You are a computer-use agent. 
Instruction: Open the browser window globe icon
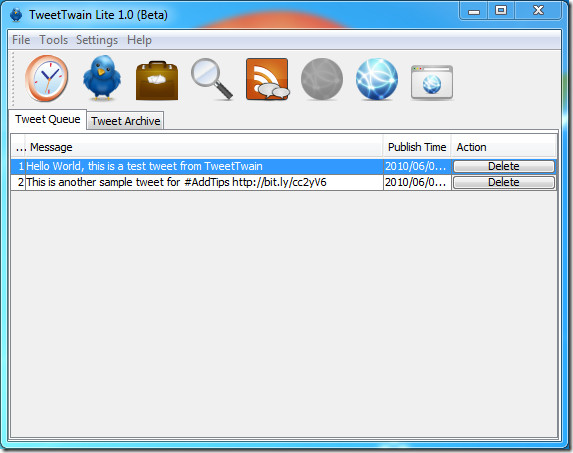432,82
